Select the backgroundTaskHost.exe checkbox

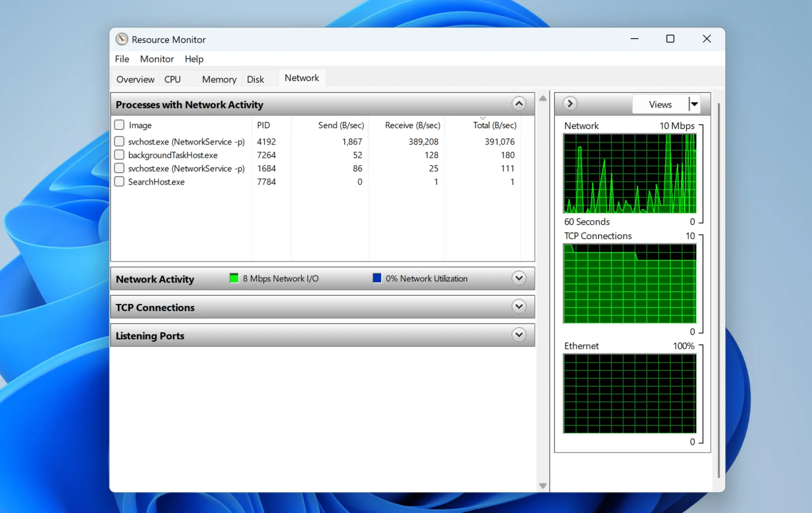119,154
